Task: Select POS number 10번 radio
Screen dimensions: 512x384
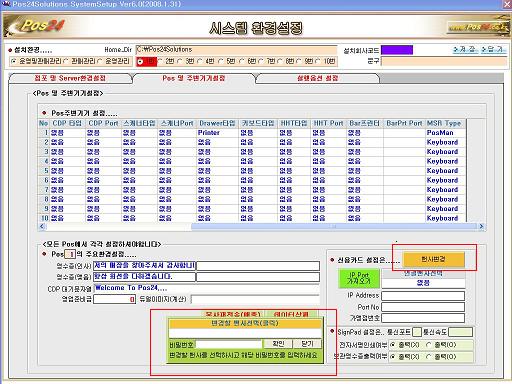Action: tap(326, 61)
